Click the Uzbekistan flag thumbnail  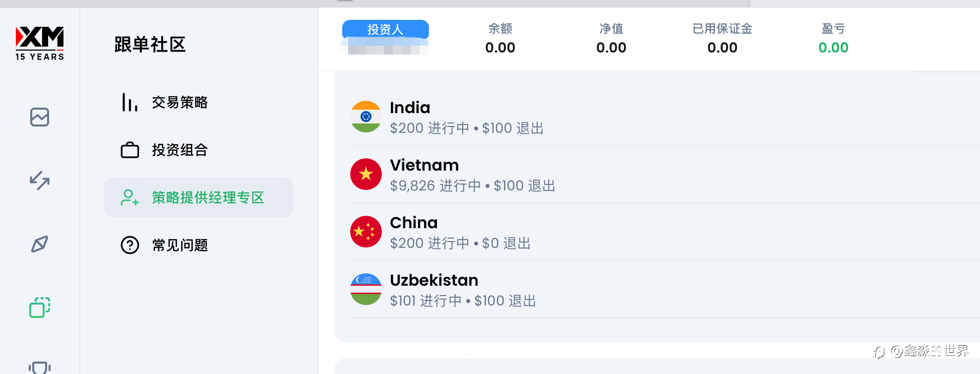366,289
